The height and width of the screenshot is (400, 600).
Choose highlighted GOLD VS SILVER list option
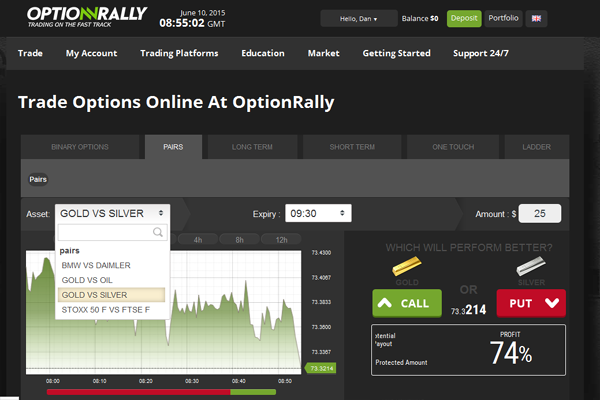[x=111, y=295]
